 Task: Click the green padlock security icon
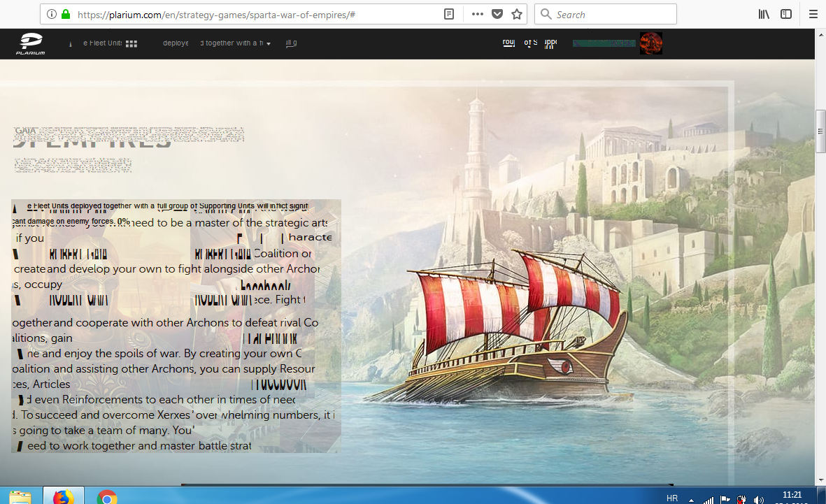66,14
